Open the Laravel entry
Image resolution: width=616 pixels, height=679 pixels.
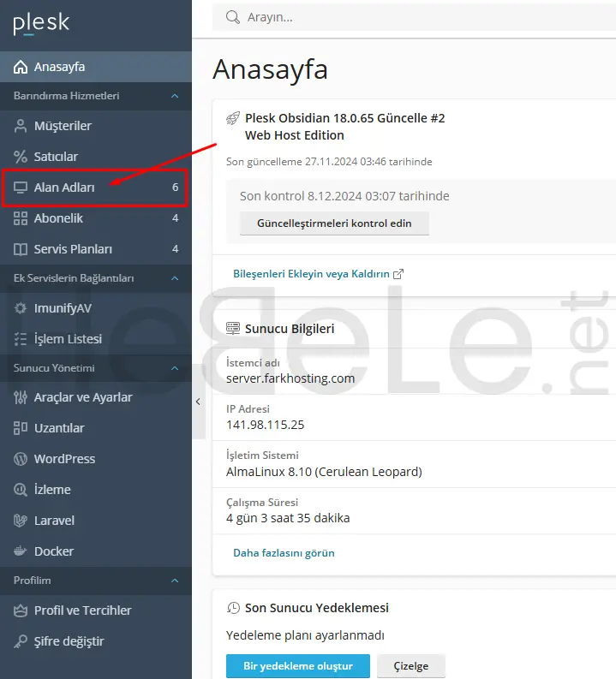pyautogui.click(x=96, y=520)
